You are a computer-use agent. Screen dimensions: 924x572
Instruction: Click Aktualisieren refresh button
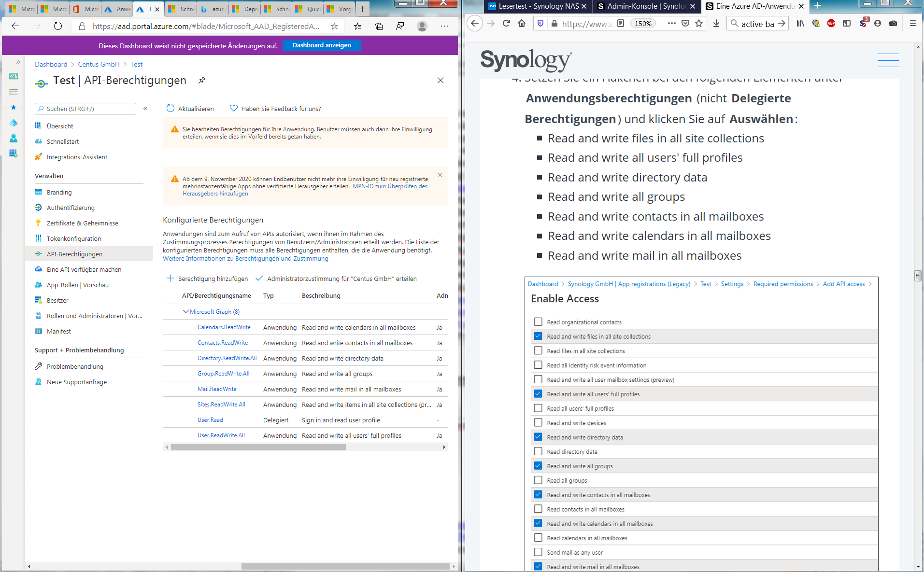pos(190,109)
